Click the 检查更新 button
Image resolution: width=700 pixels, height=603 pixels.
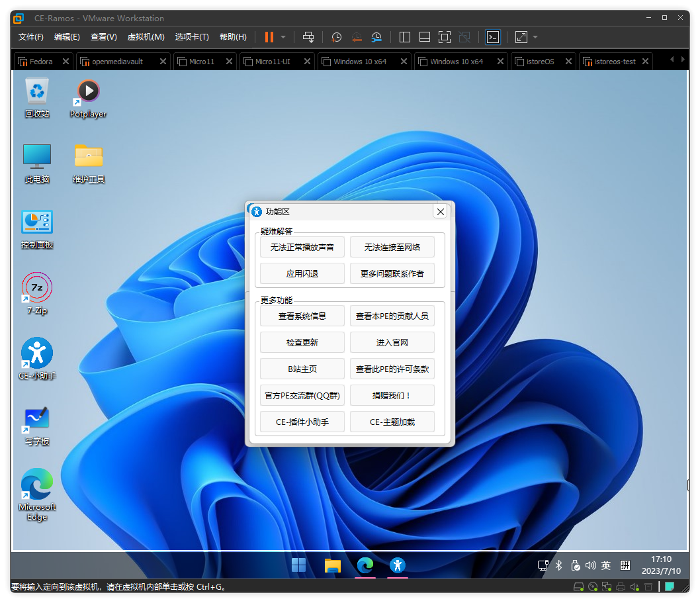click(302, 343)
